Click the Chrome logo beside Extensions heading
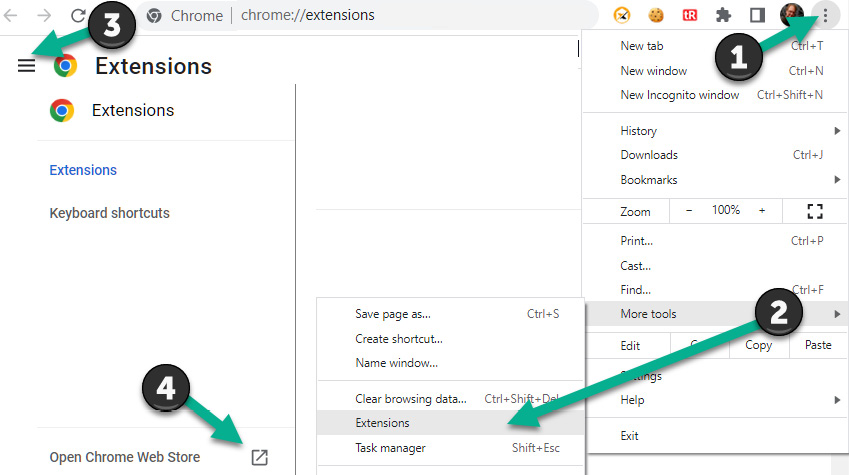Screen dimensions: 849x475 coord(66,66)
